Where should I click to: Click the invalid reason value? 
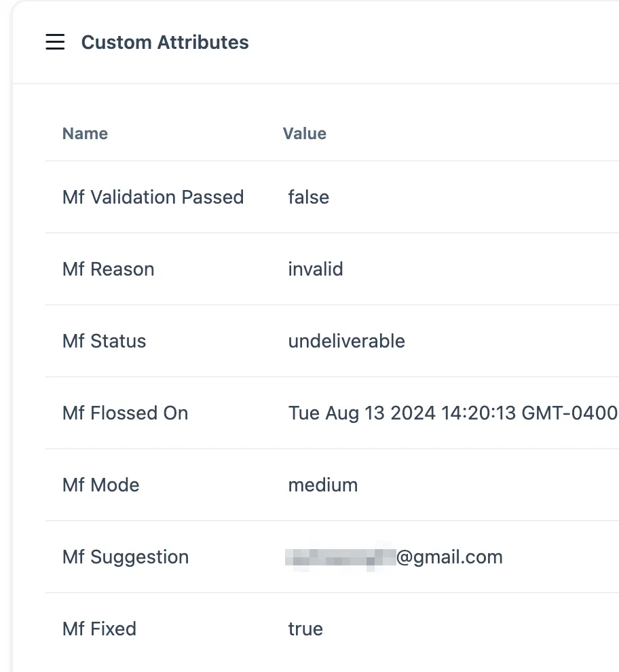tap(316, 269)
